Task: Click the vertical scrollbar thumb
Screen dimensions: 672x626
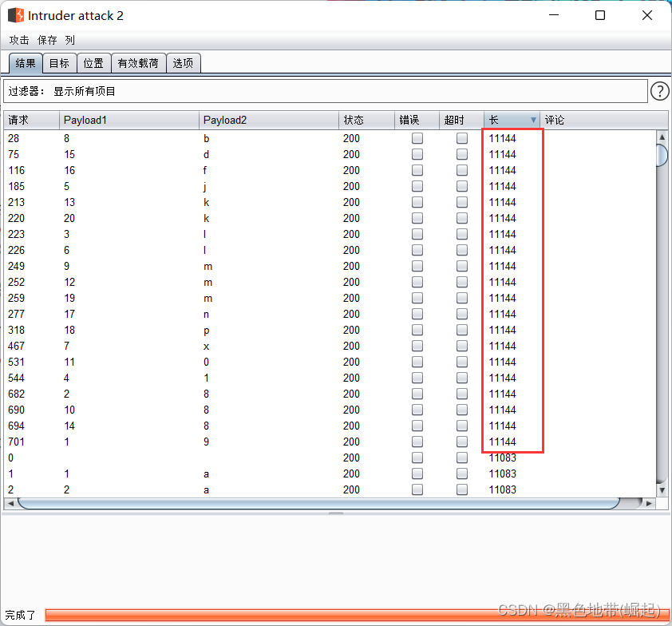Action: click(662, 155)
